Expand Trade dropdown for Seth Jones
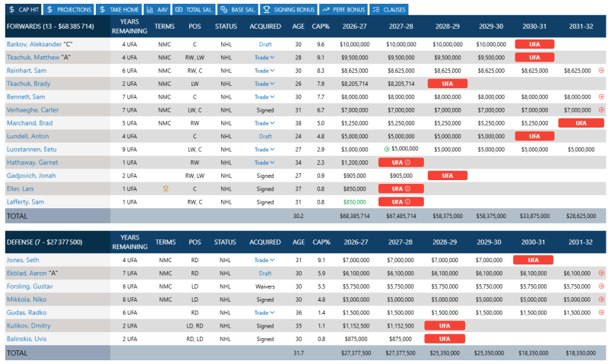Screen dimensions: 608x364 click(264, 260)
